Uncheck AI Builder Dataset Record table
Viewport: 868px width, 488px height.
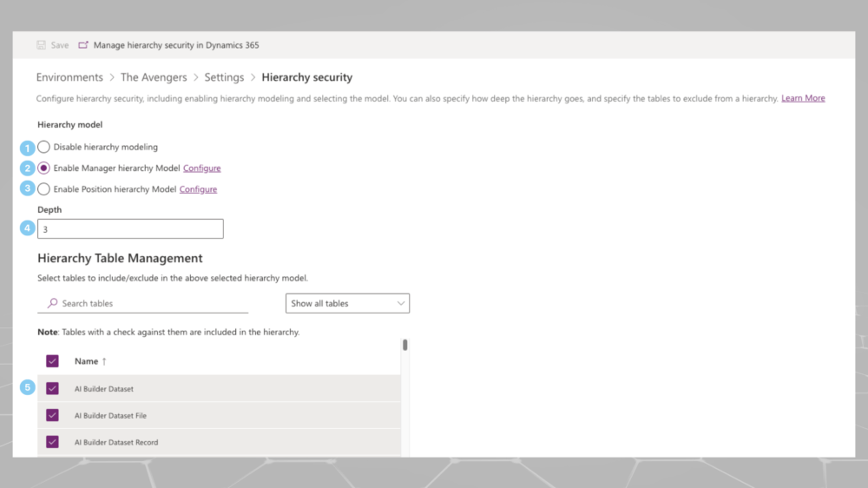(53, 441)
